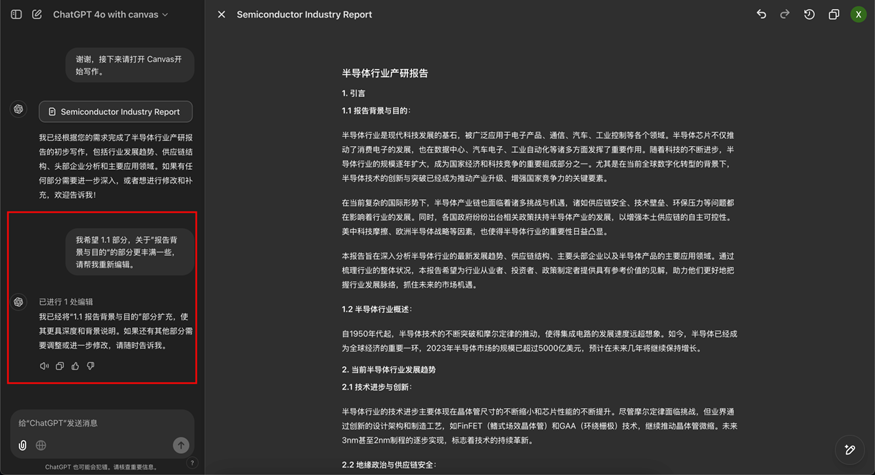Read aloud the last assistant reply
The height and width of the screenshot is (475, 875).
tap(44, 366)
